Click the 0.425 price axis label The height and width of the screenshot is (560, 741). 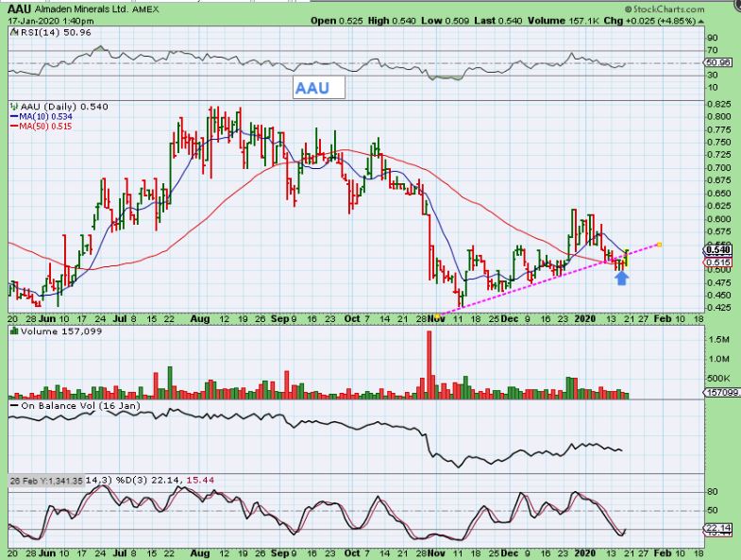[x=718, y=308]
